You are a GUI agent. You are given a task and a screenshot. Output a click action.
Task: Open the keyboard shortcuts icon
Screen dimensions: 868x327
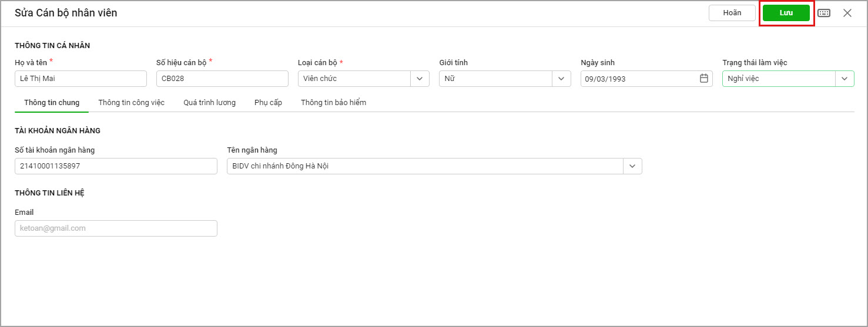click(824, 13)
